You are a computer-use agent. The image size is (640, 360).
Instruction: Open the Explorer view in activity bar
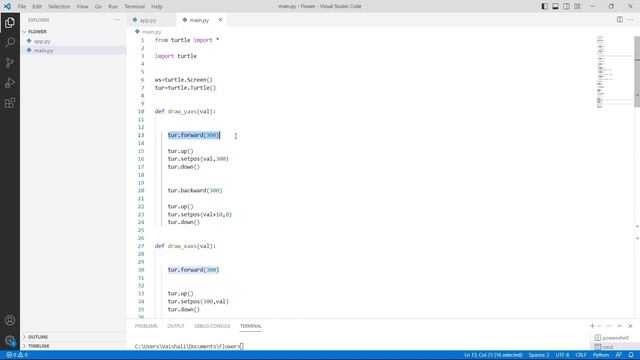pos(10,22)
